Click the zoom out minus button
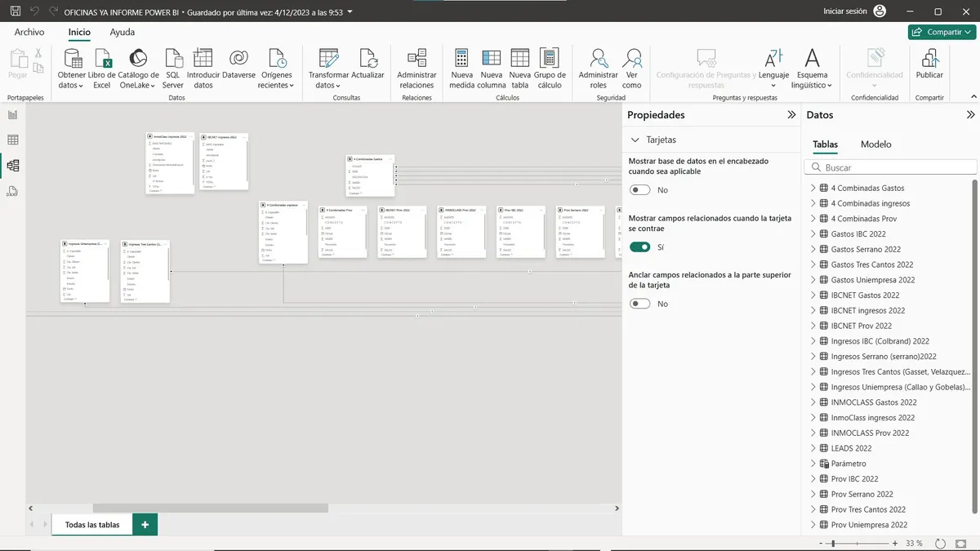Image resolution: width=980 pixels, height=551 pixels. 821,543
